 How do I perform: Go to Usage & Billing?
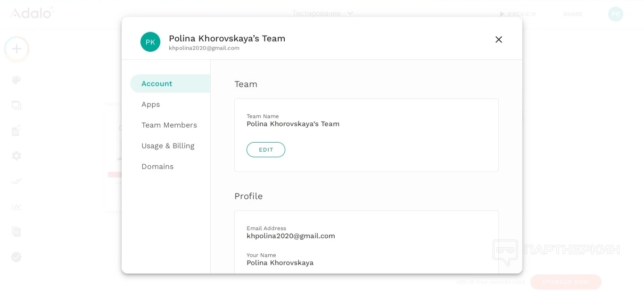tap(168, 146)
